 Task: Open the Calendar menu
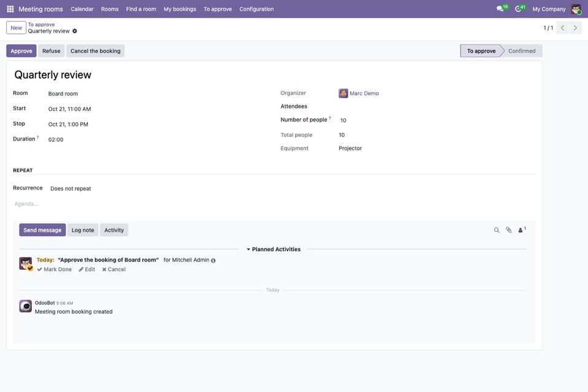tap(82, 9)
